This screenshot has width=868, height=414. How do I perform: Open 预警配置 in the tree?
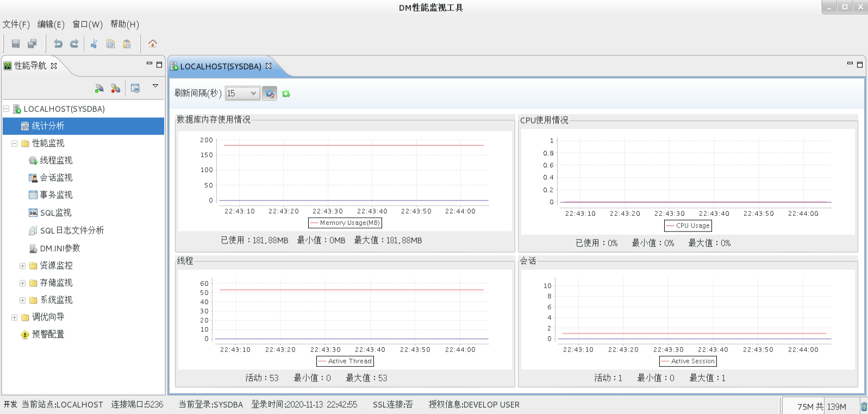[48, 335]
